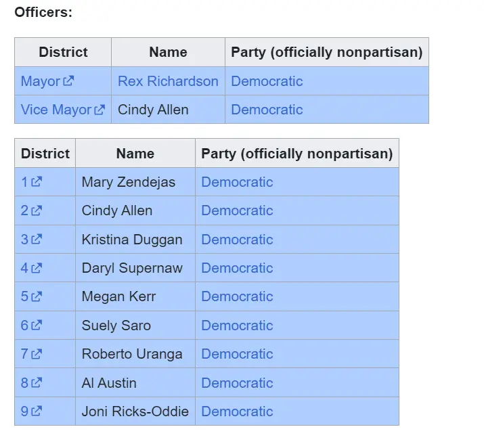Open the Mayor link
This screenshot has height=448, width=484.
41,81
